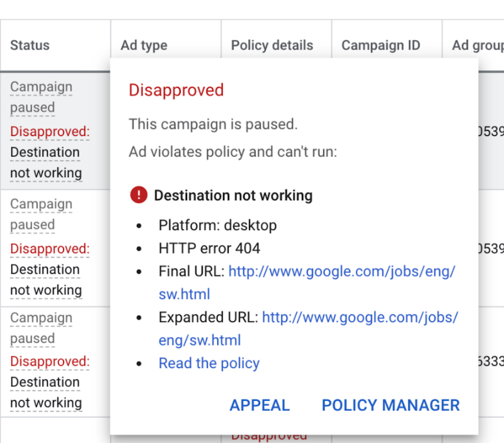The height and width of the screenshot is (443, 504).
Task: Click the Ad type column header
Action: (144, 45)
